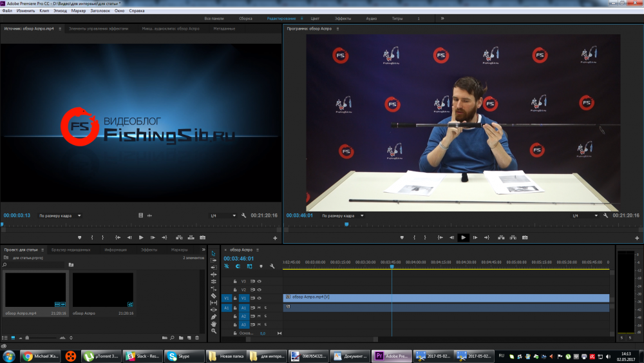Switch to the Браузер медиаданных tab
Image resolution: width=644 pixels, height=363 pixels.
[x=71, y=250]
